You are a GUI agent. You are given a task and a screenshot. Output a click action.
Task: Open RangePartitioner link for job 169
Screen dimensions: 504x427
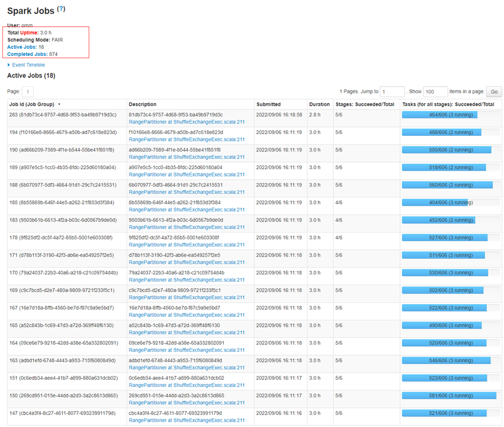click(x=187, y=298)
